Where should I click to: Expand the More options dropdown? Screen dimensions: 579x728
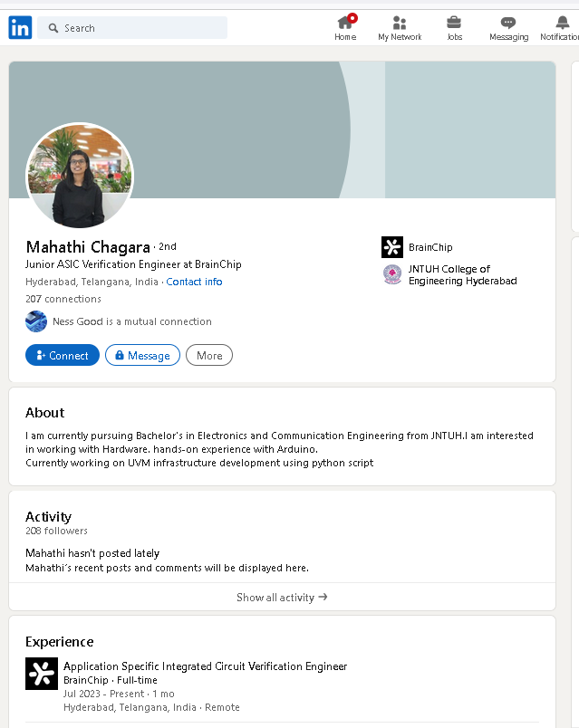click(x=209, y=355)
